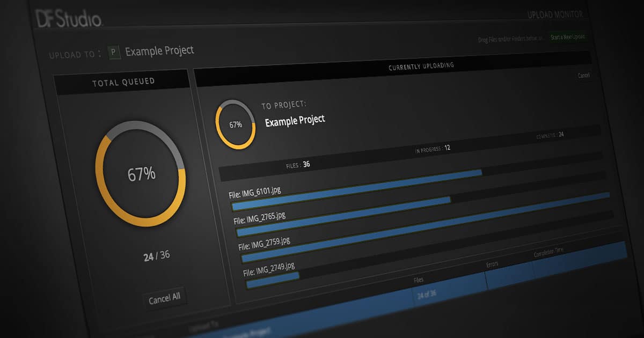Click the IMG_2765.jpg progress bar
This screenshot has height=338, width=644.
click(424, 217)
